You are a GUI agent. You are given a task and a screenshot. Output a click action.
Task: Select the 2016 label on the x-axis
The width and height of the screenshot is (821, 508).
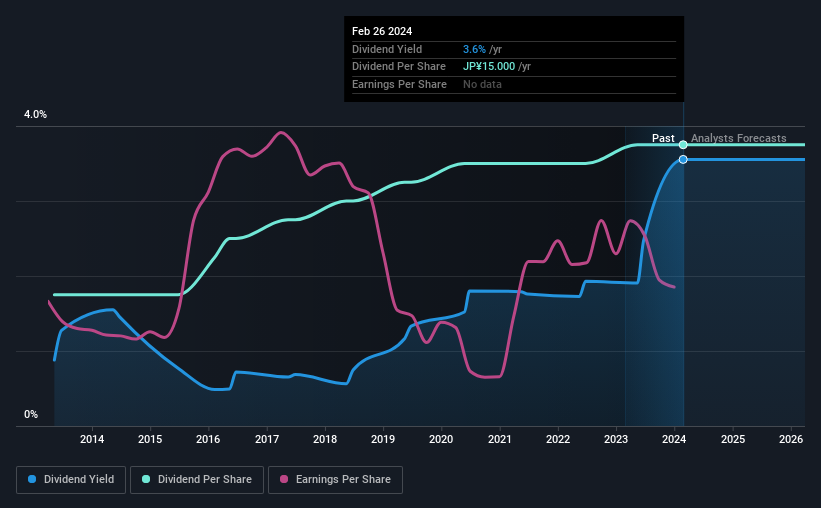[x=208, y=439]
